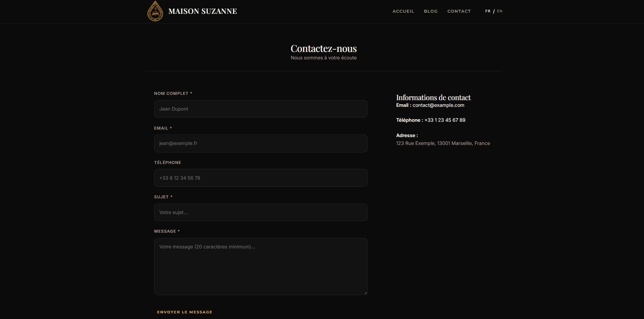Click the Email field with jean@exemple.fr placeholder
Image resolution: width=644 pixels, height=319 pixels.
(260, 143)
